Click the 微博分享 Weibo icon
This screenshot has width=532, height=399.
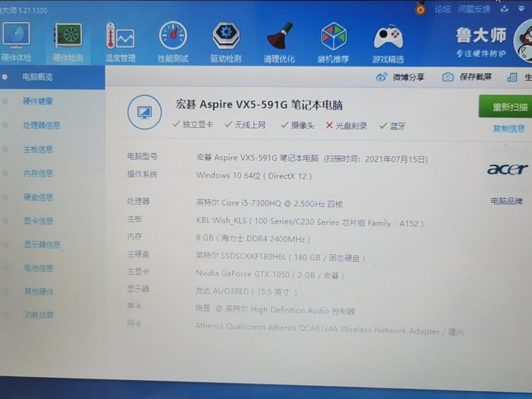click(381, 77)
